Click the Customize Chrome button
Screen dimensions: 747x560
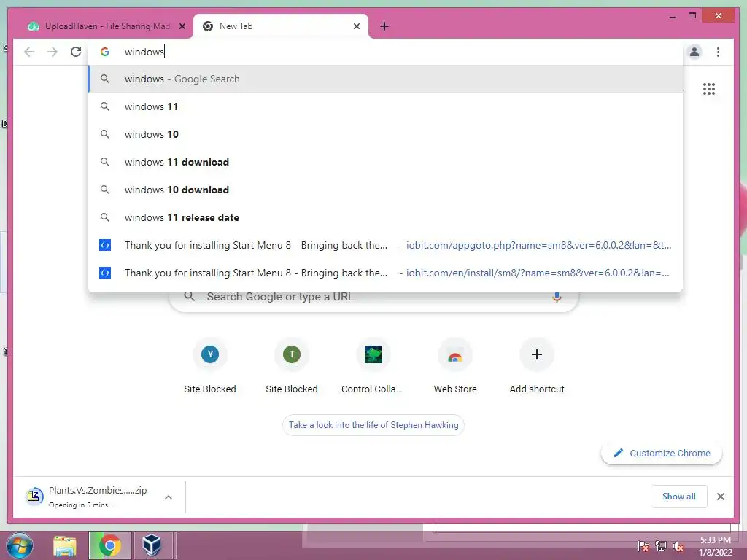(662, 453)
